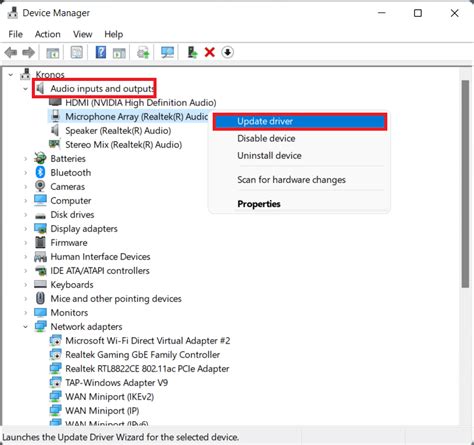Viewport: 474px width, 445px height.
Task: Click the Mice and other pointing devices icon
Action: (x=40, y=298)
